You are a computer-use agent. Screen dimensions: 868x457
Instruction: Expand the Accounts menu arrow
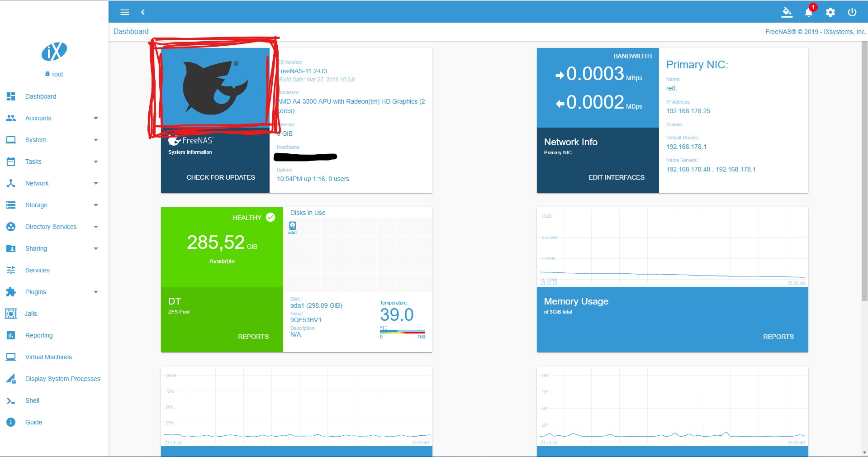[x=96, y=118]
